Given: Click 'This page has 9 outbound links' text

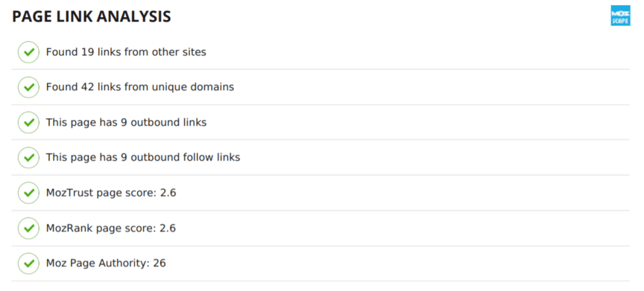Looking at the screenshot, I should [126, 123].
